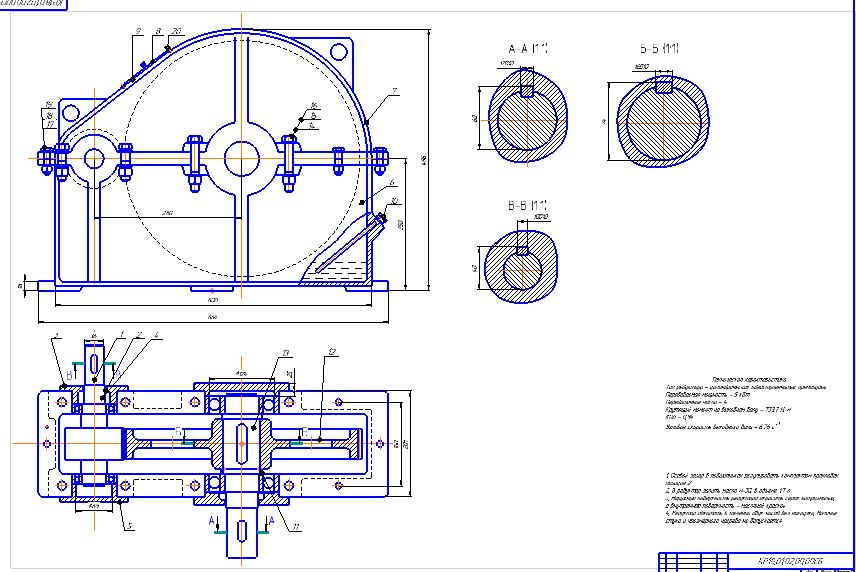Screen dimensions: 856x572
Task: Click position callout number 6 above the dipstick
Action: [392, 183]
